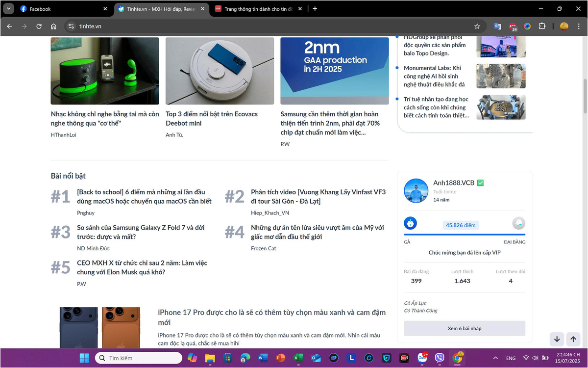Bookmark this page with the star icon
The image size is (588, 368).
coord(477,26)
